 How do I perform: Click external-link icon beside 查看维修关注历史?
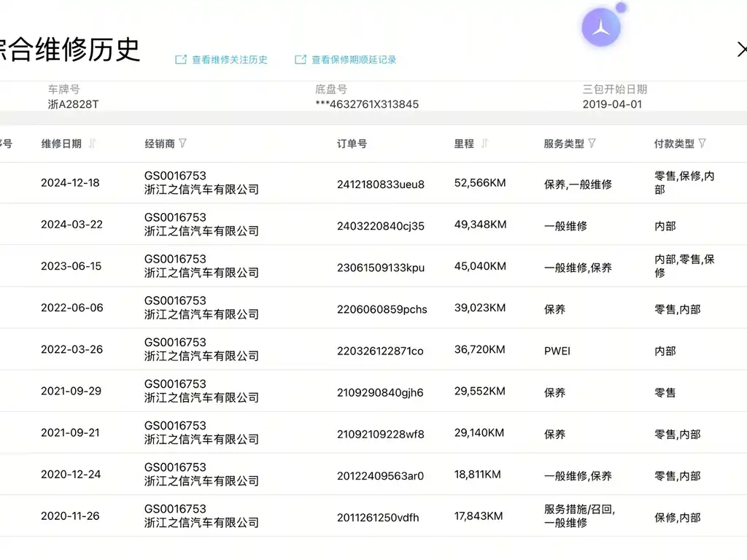(x=181, y=60)
